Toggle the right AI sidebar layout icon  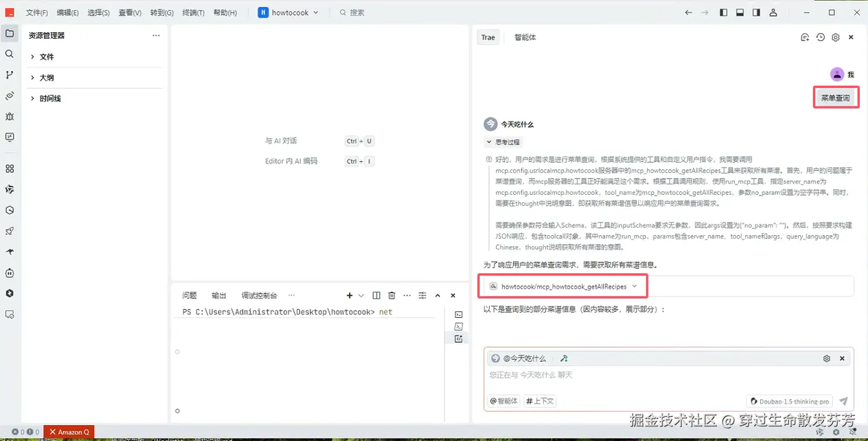point(756,12)
